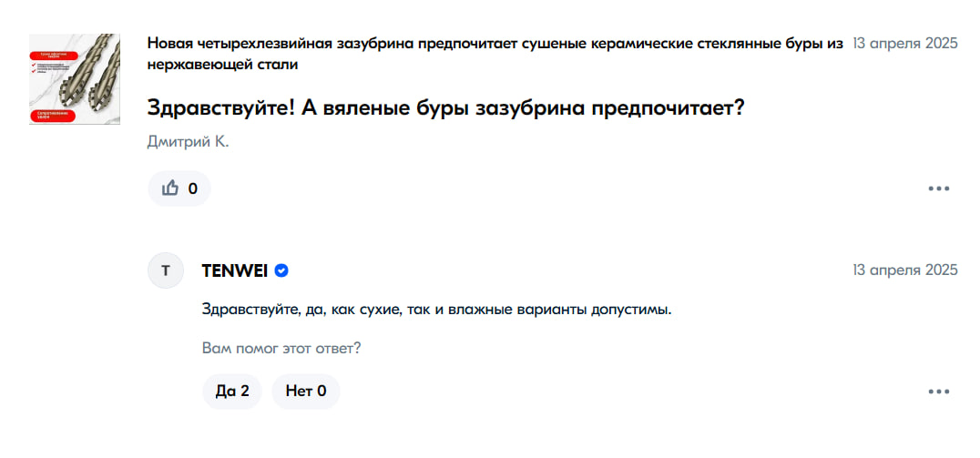The height and width of the screenshot is (458, 980).
Task: Click the answer's date 13 апреля 2025
Action: point(904,270)
